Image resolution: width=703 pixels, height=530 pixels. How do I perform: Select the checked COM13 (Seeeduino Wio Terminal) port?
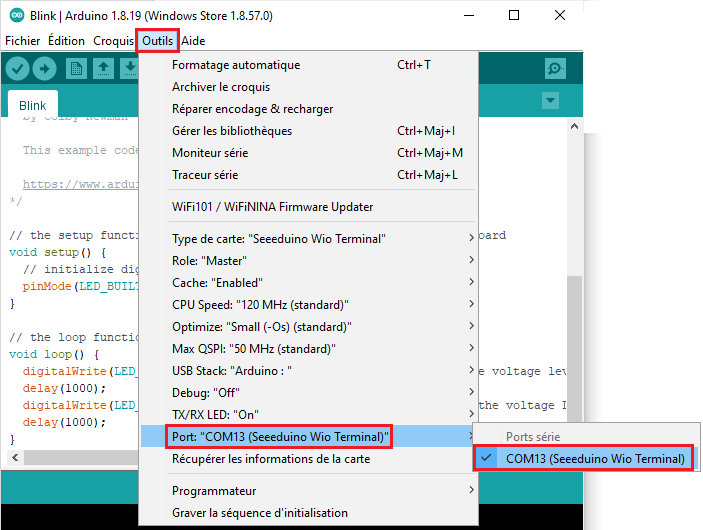pyautogui.click(x=583, y=459)
